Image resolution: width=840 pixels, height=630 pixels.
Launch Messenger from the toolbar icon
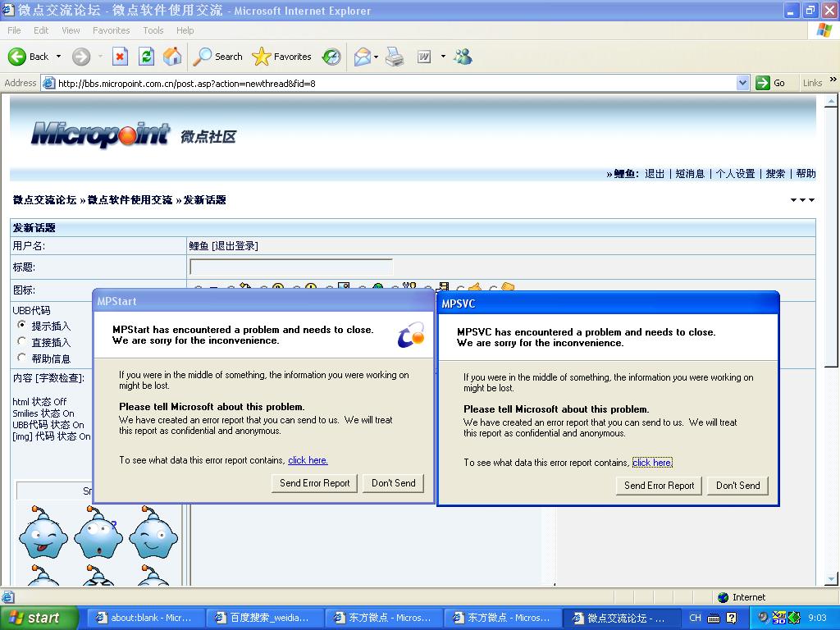click(463, 57)
